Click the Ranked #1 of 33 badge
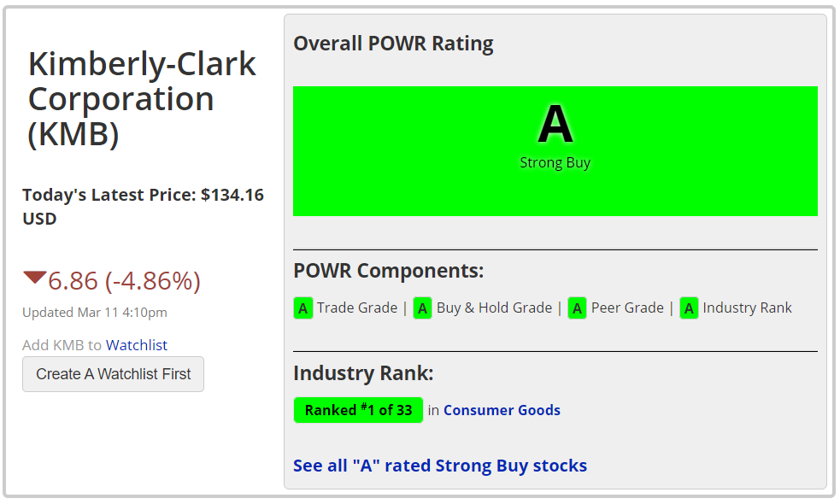The height and width of the screenshot is (504, 840). click(x=358, y=410)
